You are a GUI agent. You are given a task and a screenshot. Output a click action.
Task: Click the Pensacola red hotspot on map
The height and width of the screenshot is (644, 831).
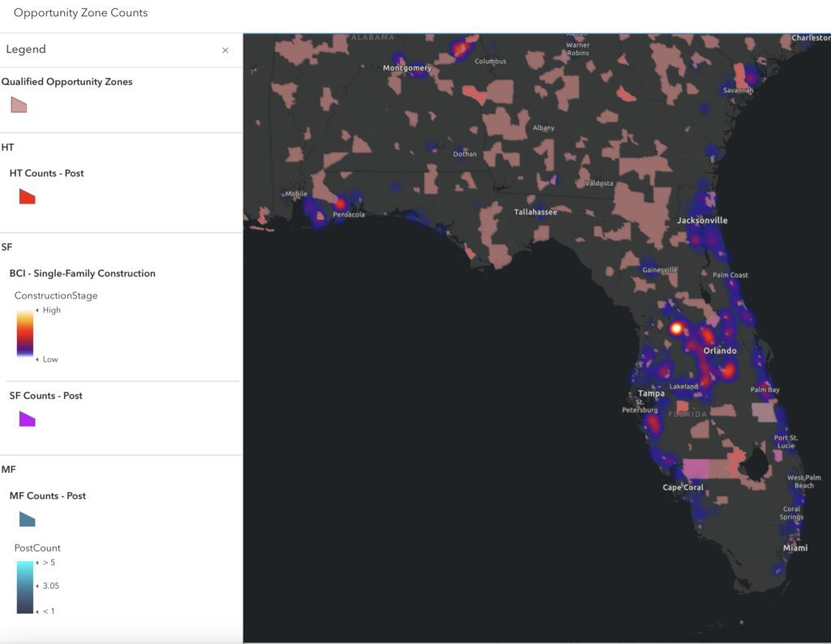[340, 204]
